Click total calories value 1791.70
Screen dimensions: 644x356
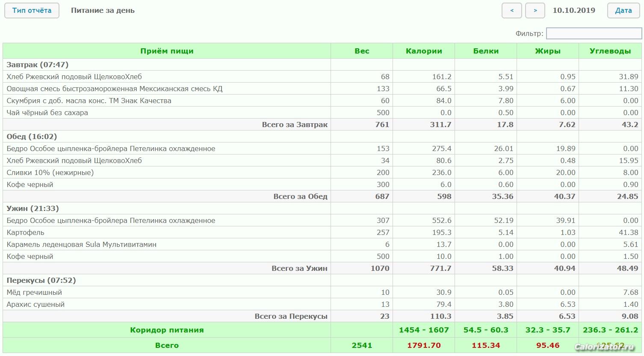(424, 345)
